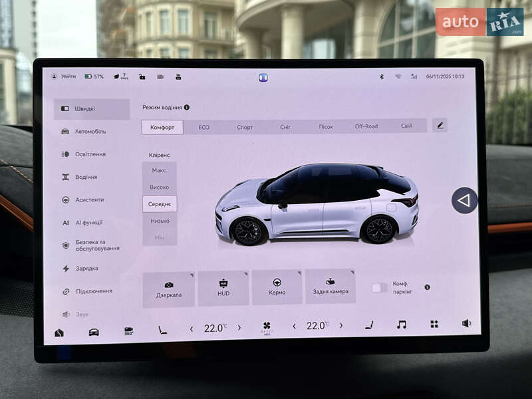Viewport: 532px width, 399px height.
Task: Tap the Bluetooth status icon
Action: click(382, 76)
